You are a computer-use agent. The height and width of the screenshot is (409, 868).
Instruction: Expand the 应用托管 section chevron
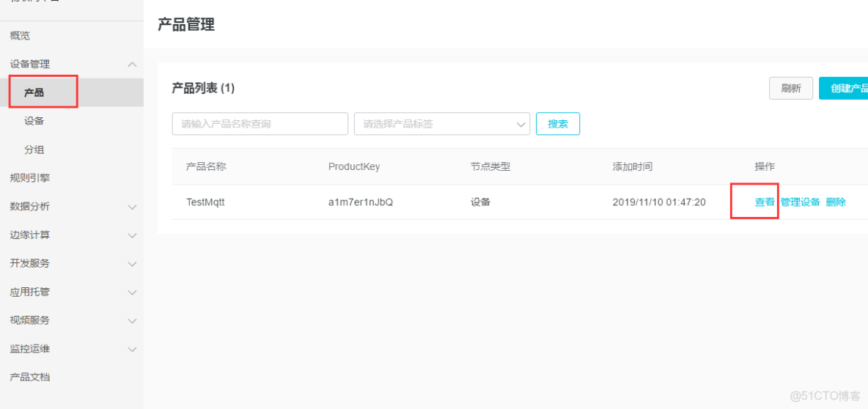132,292
